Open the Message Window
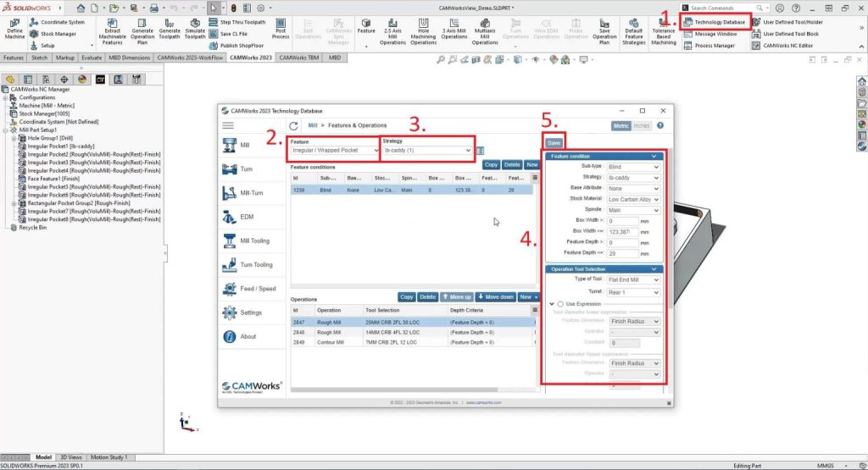 click(x=710, y=34)
